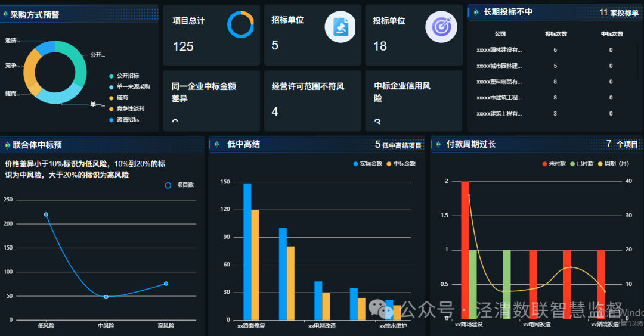The image size is (644, 336).
Task: Click the tallest red 未付款 bar for xx商场建设
Action: 465,250
